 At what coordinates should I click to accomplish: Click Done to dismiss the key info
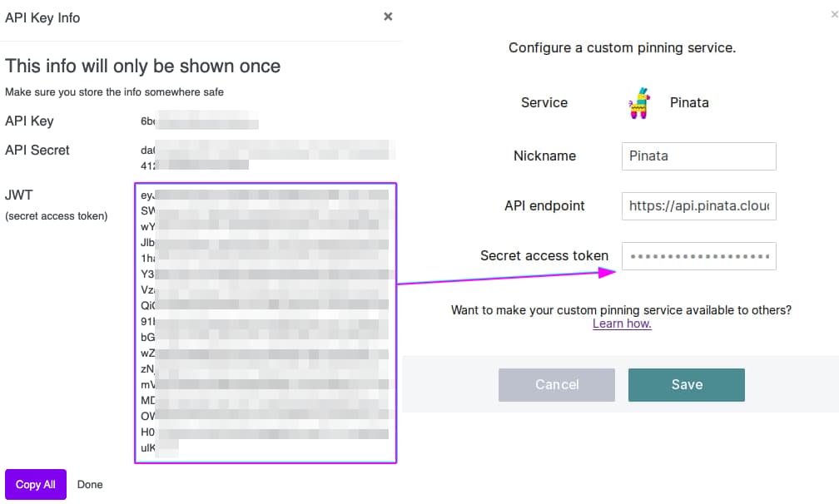(x=89, y=484)
